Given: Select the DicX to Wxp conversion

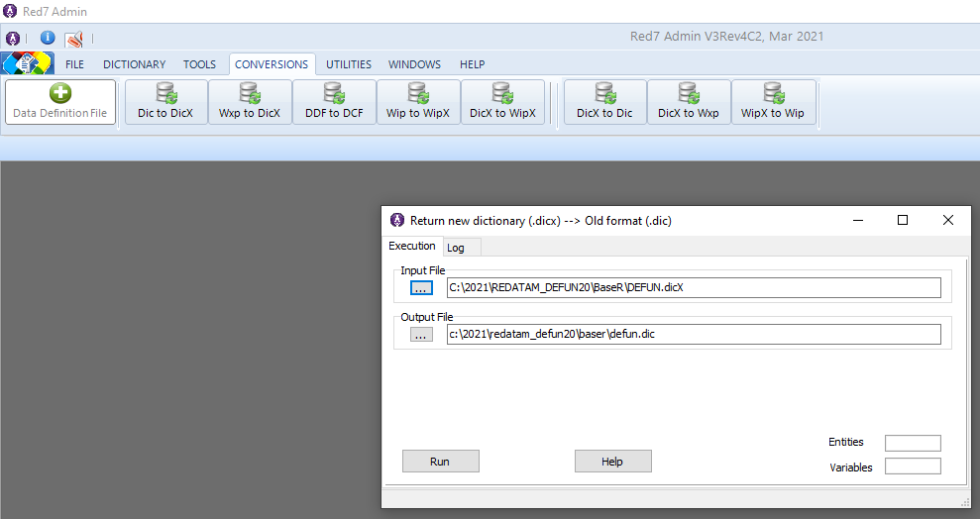Looking at the screenshot, I should (689, 102).
